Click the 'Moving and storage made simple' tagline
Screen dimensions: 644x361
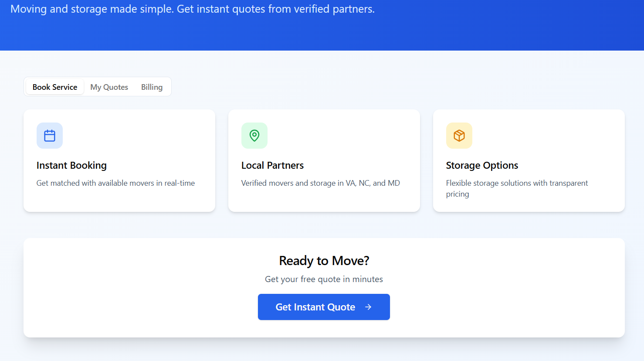192,9
